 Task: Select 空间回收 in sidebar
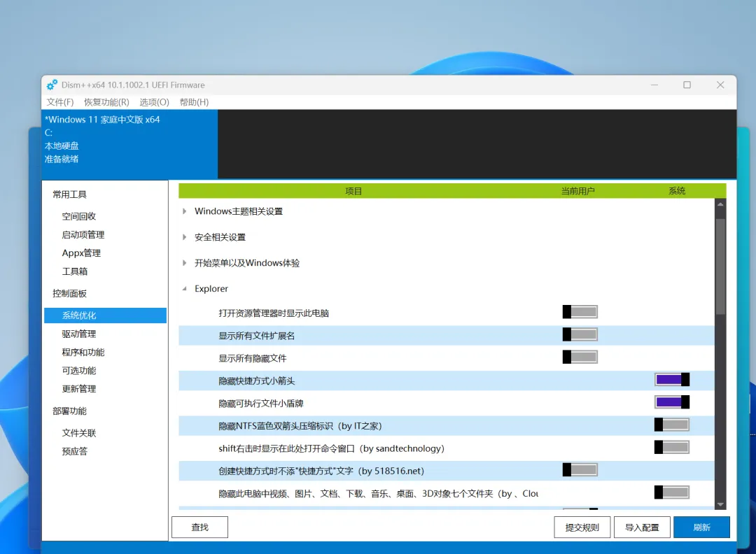(x=79, y=216)
